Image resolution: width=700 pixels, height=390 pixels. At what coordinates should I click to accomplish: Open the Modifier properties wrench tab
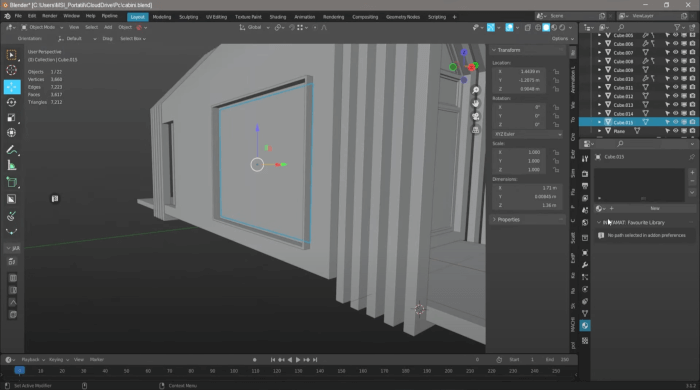(x=585, y=265)
